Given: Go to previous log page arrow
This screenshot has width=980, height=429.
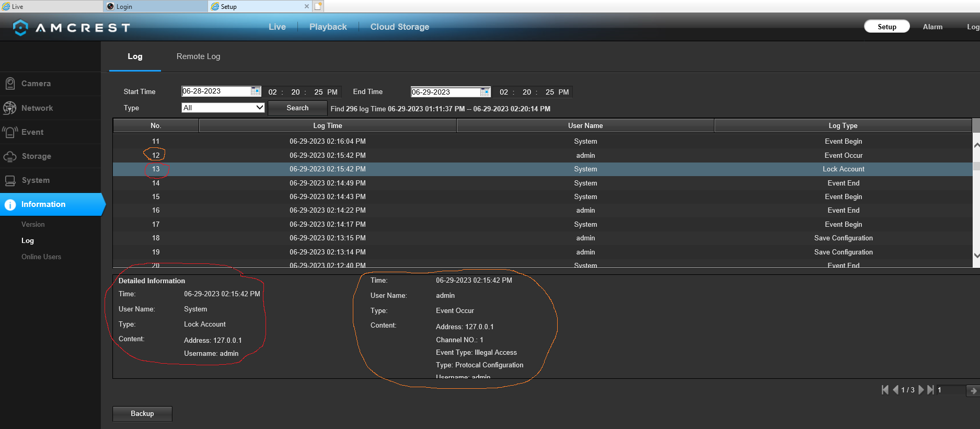Looking at the screenshot, I should coord(895,390).
